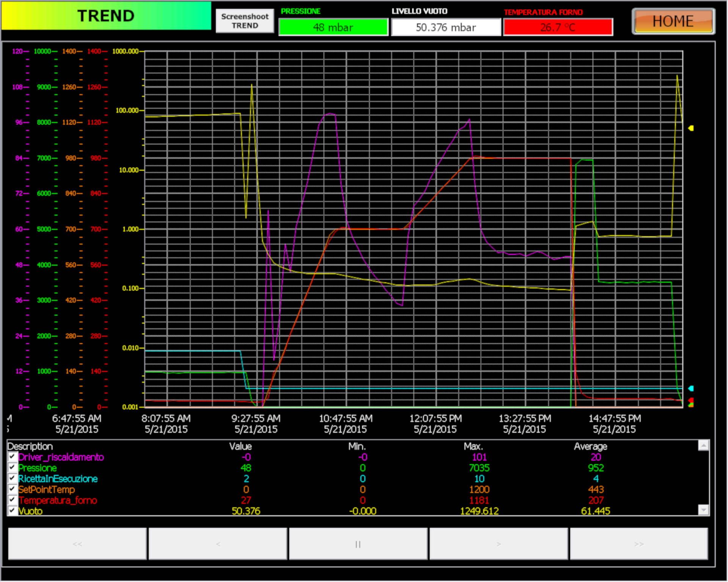Click the cyan RicettaInEsecuzione axis marker

click(x=691, y=388)
